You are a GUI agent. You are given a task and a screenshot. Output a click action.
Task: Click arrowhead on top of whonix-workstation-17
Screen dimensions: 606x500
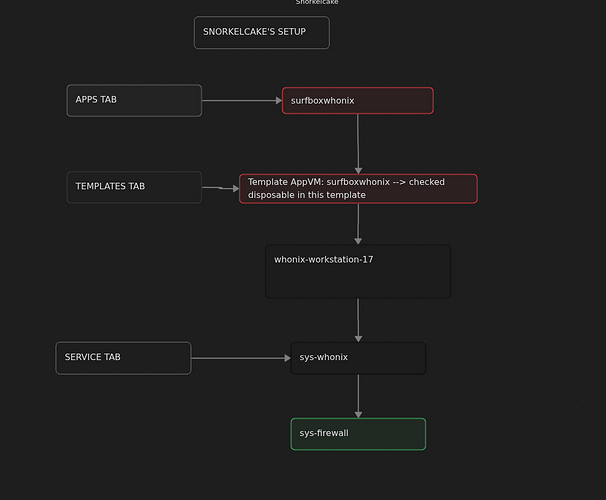[358, 240]
